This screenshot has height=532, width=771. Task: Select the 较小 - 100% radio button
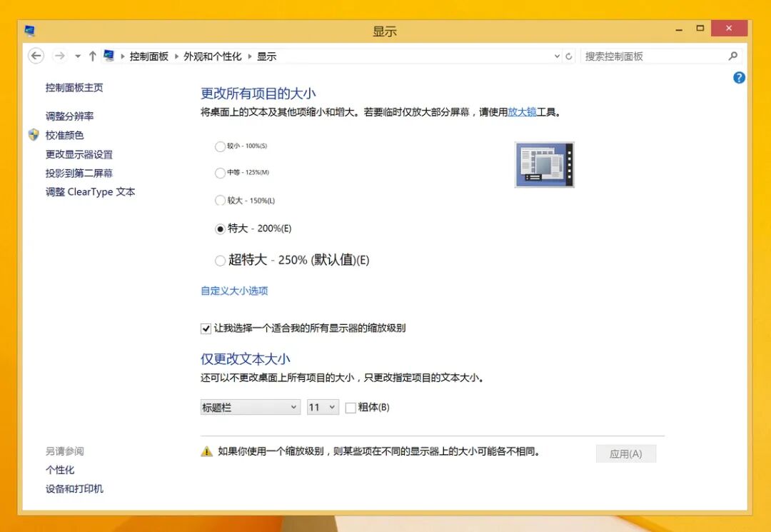pyautogui.click(x=220, y=146)
